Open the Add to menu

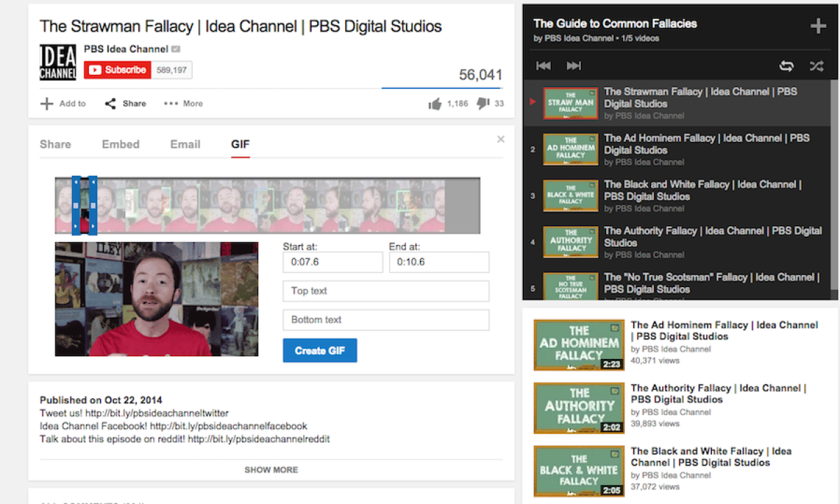[63, 104]
